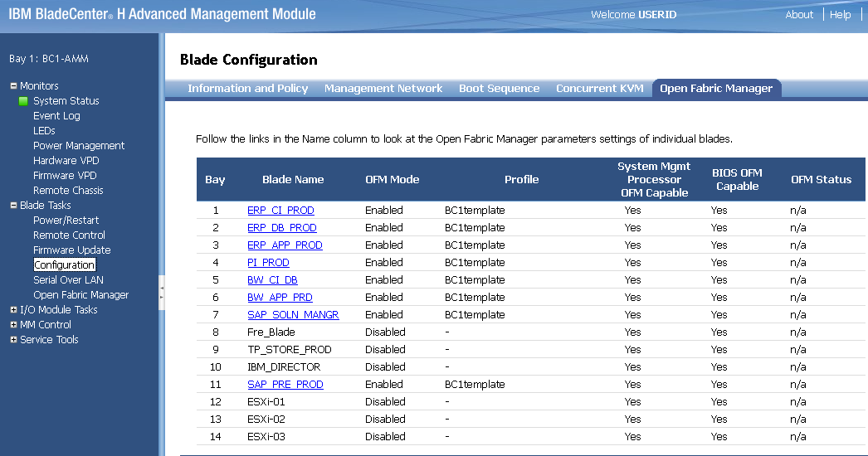Open Firmware VPD in sidebar
The image size is (868, 456).
point(65,176)
